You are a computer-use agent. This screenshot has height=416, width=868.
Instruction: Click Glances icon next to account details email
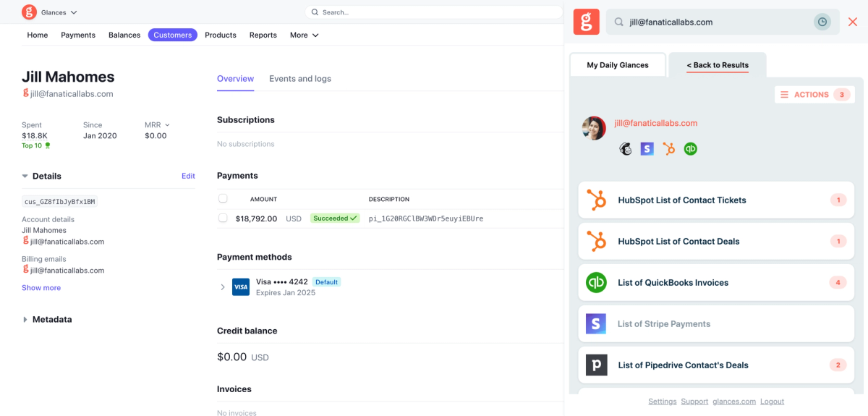25,241
